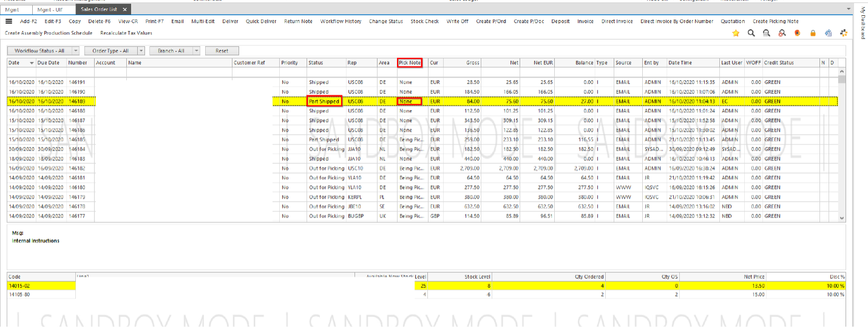Click Copy in the toolbar
The height and width of the screenshot is (328, 868).
[x=75, y=21]
